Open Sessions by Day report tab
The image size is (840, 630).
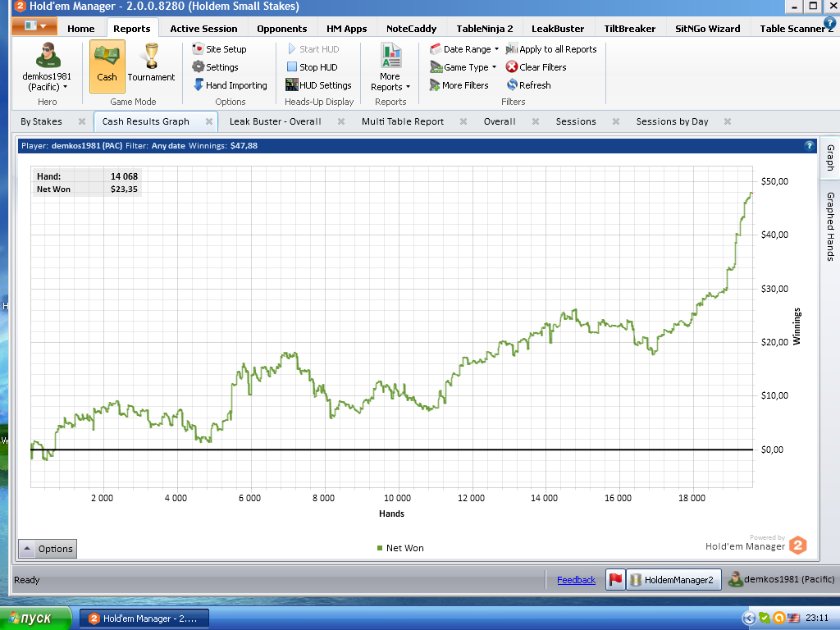673,121
